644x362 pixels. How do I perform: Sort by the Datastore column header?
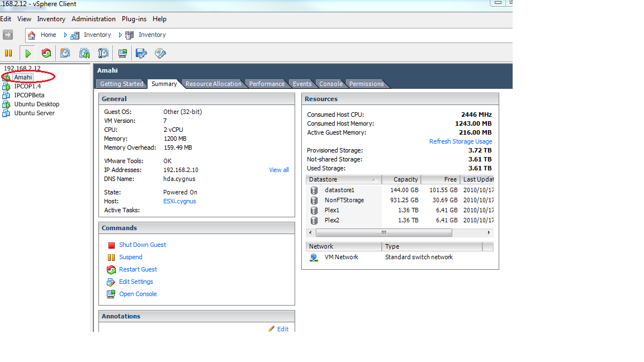(343, 180)
